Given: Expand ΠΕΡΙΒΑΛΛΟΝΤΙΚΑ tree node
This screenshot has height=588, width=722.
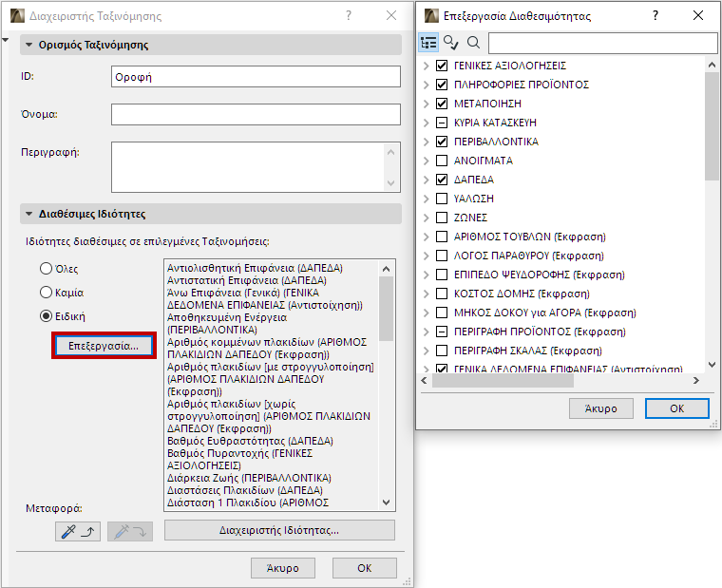Looking at the screenshot, I should tap(427, 142).
